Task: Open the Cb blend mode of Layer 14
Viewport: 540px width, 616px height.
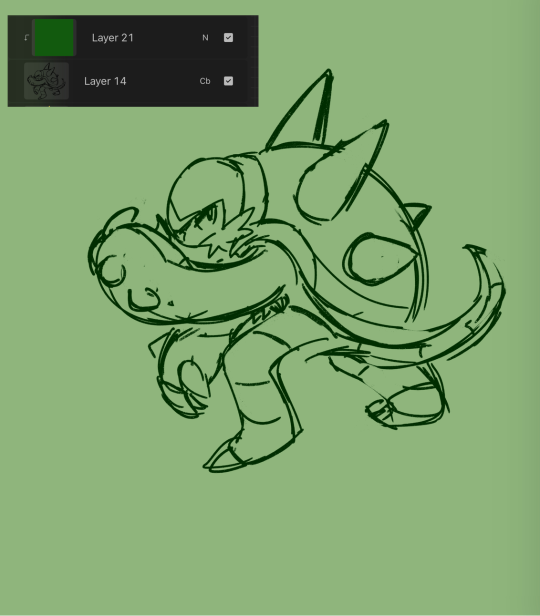Action: (205, 81)
